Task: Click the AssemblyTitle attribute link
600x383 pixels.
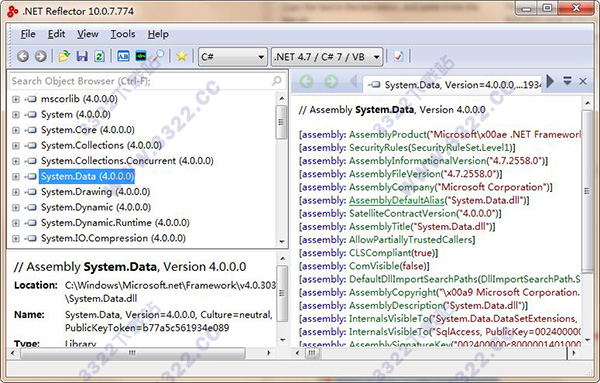Action: (x=379, y=227)
